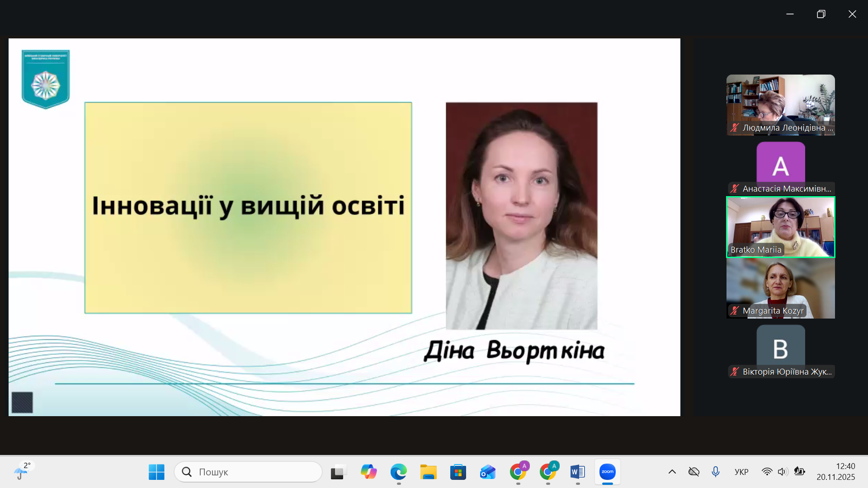Open the clock and date flyout

835,472
